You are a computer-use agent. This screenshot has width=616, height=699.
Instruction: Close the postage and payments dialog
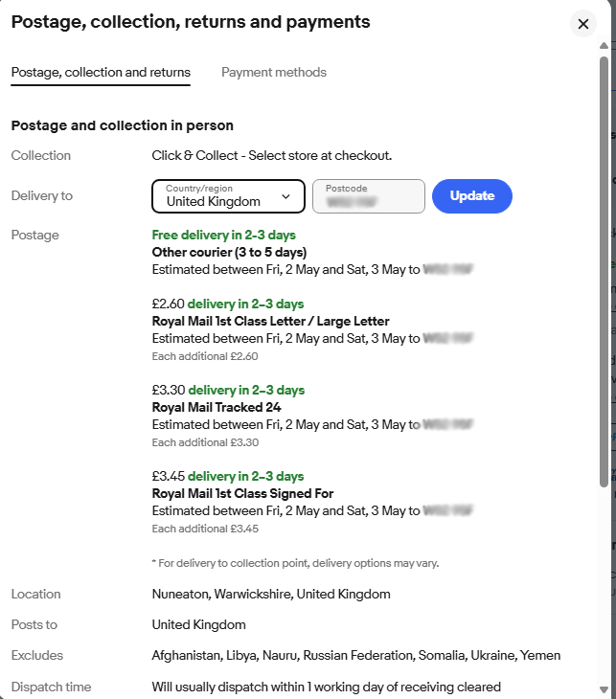click(583, 24)
